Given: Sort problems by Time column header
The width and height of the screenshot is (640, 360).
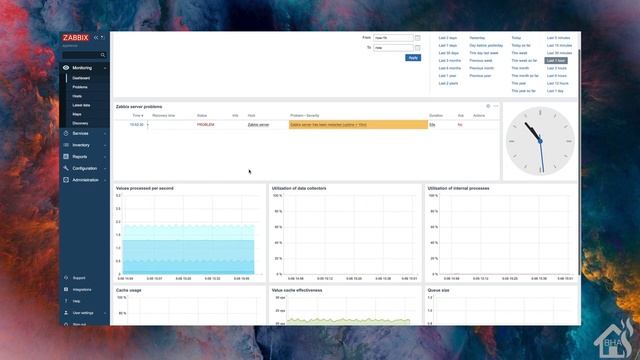Looking at the screenshot, I should click(x=138, y=116).
